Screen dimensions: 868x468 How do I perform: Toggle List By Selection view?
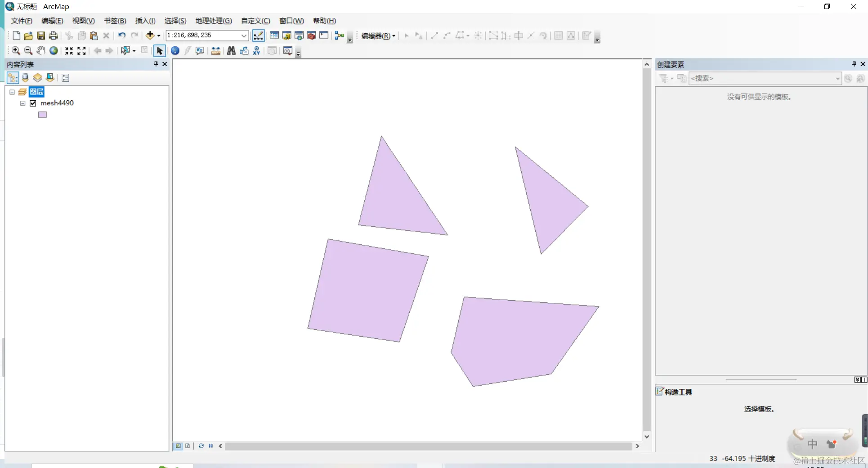pyautogui.click(x=50, y=78)
